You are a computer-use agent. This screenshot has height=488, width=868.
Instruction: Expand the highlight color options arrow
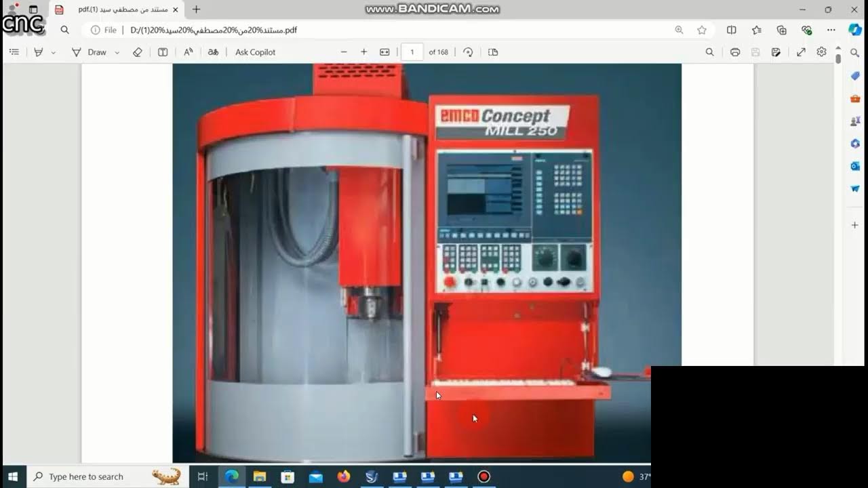(54, 52)
